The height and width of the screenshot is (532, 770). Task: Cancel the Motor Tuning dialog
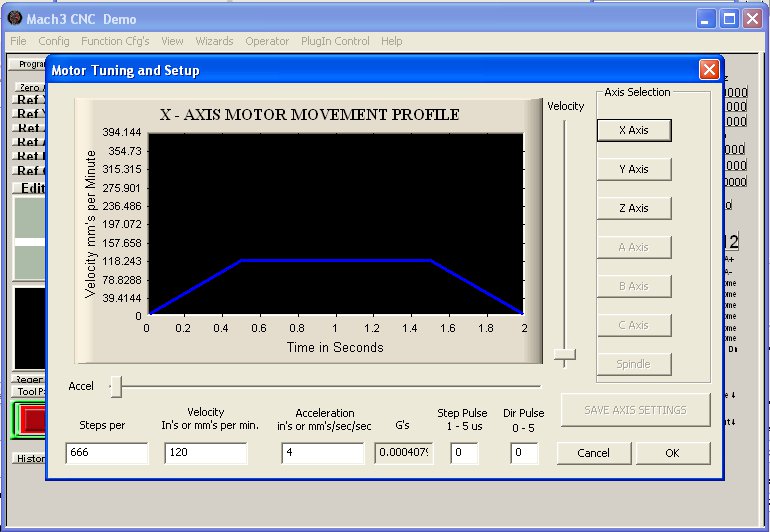click(594, 453)
